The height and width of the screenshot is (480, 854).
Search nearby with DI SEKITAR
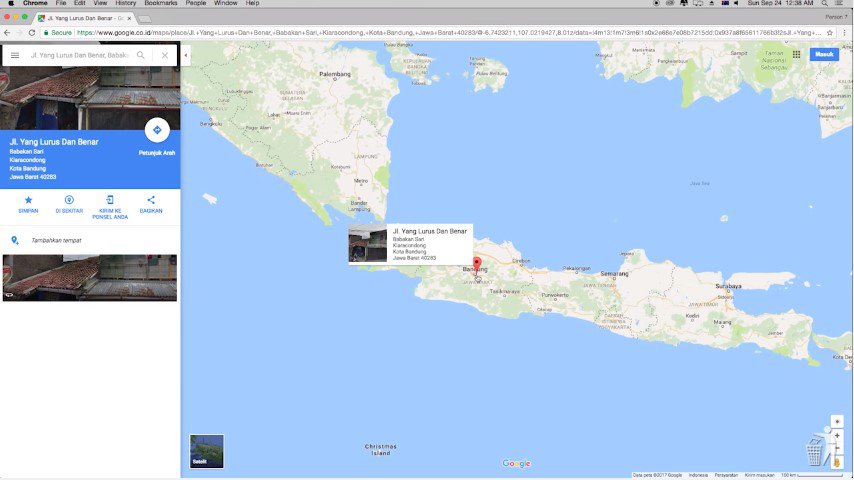[69, 204]
